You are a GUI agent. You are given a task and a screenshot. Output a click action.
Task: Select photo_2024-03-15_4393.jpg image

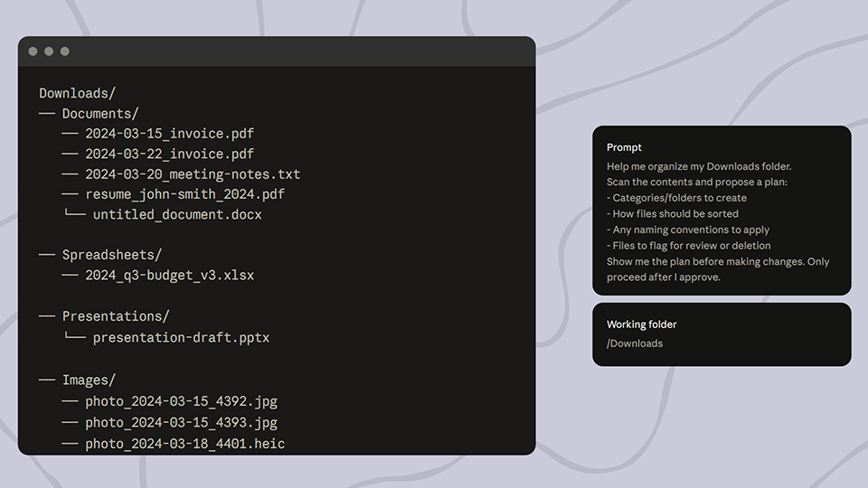pos(181,422)
